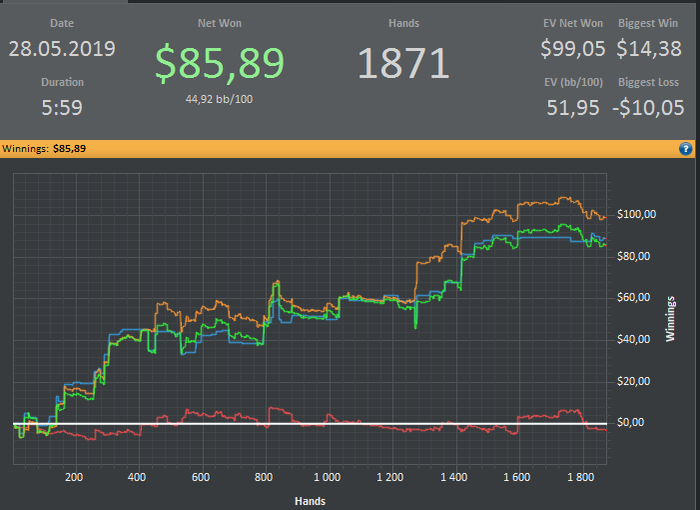Select the EV Net Won value $99,05

(573, 49)
